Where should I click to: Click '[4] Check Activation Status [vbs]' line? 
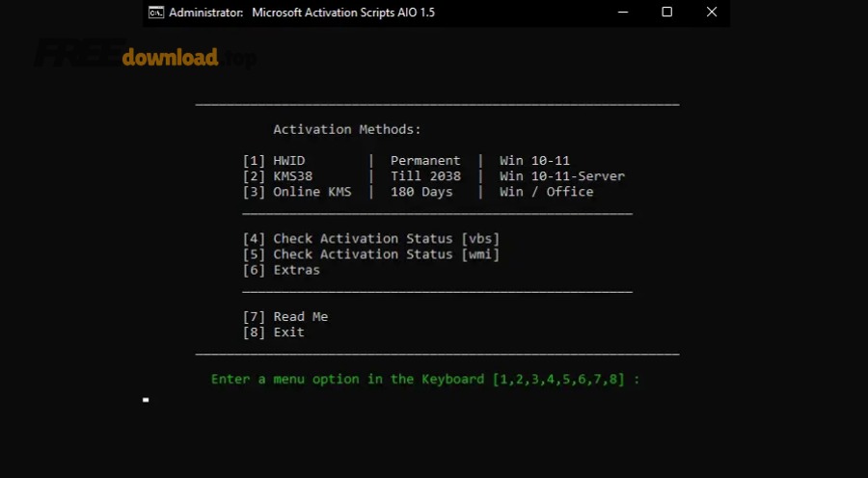click(x=371, y=239)
